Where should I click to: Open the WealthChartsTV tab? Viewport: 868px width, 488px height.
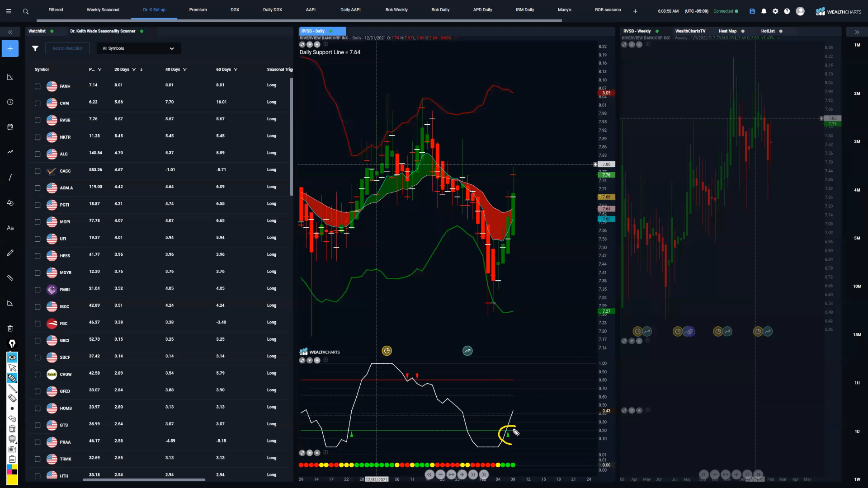pyautogui.click(x=690, y=31)
